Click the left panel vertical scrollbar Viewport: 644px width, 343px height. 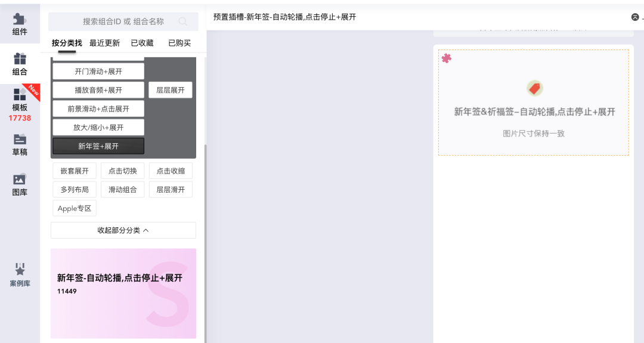tap(205, 242)
